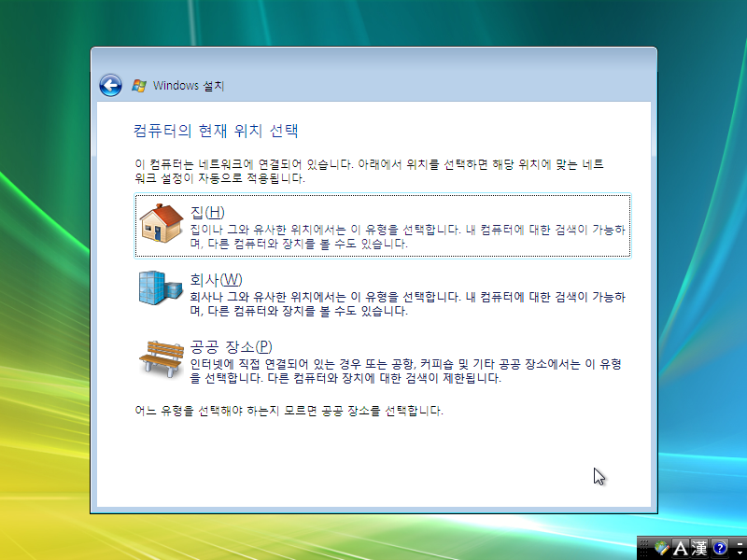This screenshot has width=747, height=560.
Task: Choose the 집(H) home network location
Action: [383, 225]
